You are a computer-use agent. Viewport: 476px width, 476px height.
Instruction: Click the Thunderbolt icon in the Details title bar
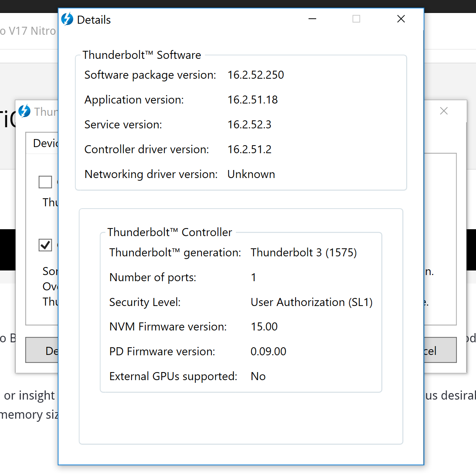(x=67, y=19)
